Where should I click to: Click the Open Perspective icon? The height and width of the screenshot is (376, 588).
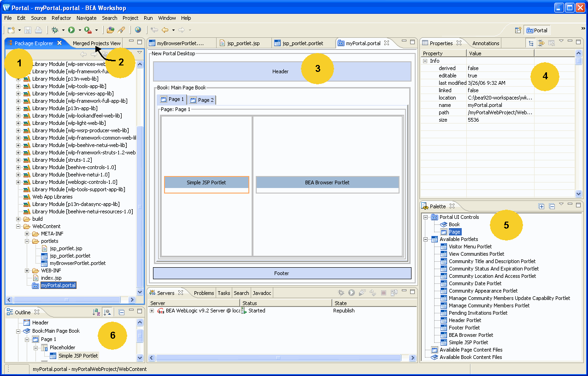click(518, 30)
